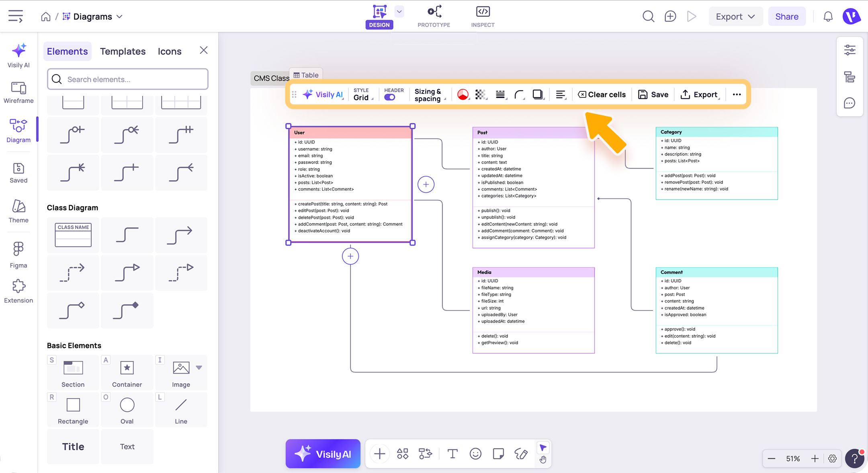Viewport: 868px width, 473px height.
Task: Open the red fill color swatch
Action: [463, 95]
